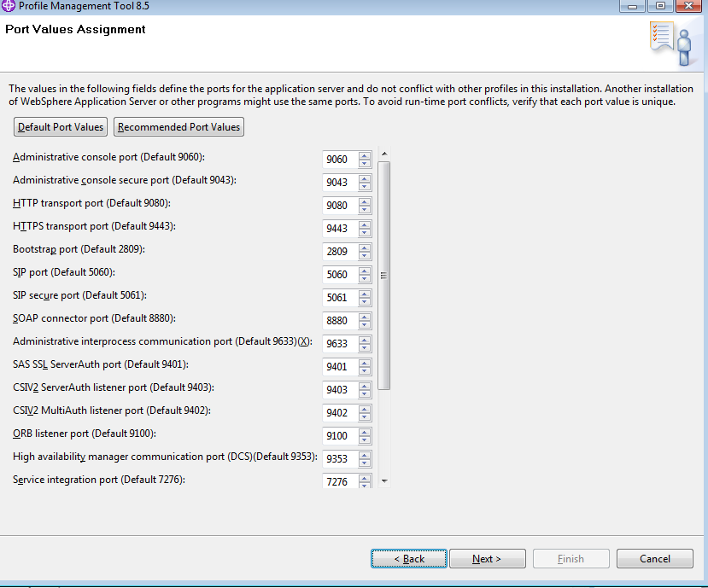Viewport: 708px width, 588px height.
Task: Click the SAS SSL ServerAuth port field
Action: click(x=341, y=366)
